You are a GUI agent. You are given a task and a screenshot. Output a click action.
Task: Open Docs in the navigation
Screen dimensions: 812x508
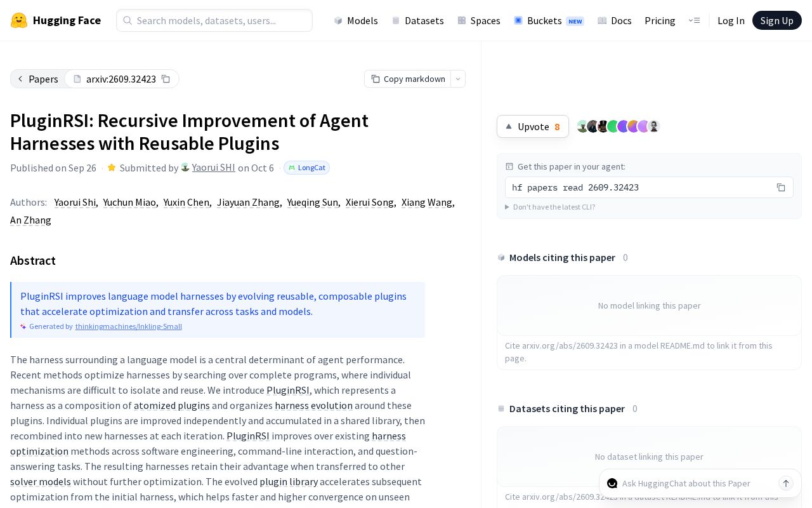pos(615,20)
